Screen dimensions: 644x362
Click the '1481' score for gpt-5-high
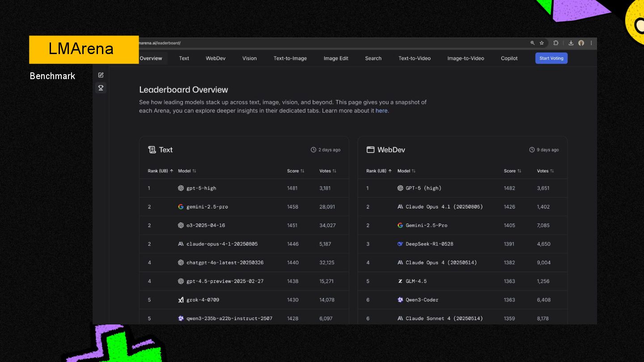click(x=292, y=188)
